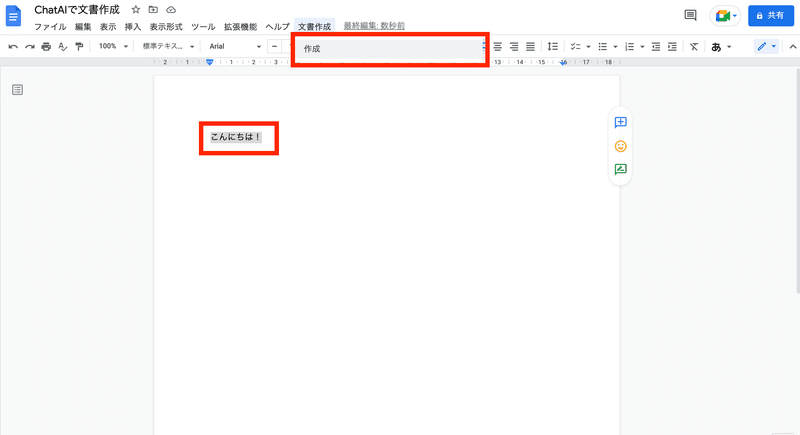Open the editing mode pencil dropdown
Screen dimensions: 800x435
pyautogui.click(x=766, y=46)
